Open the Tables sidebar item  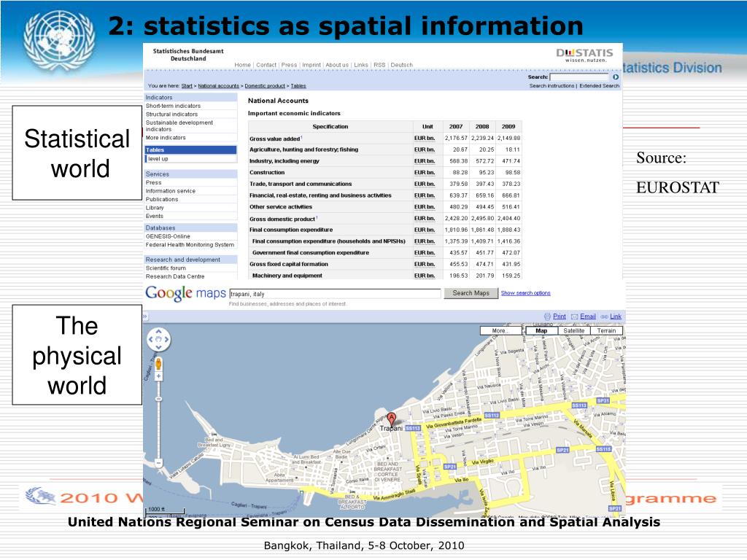(x=190, y=149)
